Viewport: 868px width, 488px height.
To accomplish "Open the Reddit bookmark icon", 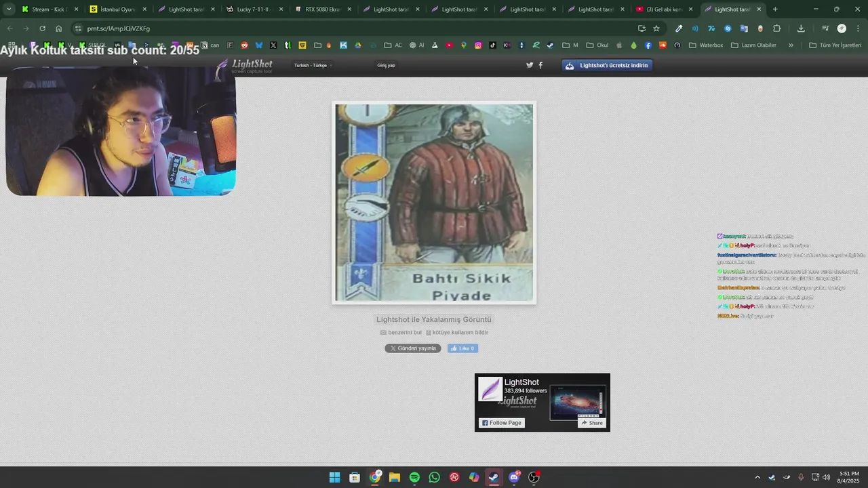I will (x=244, y=45).
